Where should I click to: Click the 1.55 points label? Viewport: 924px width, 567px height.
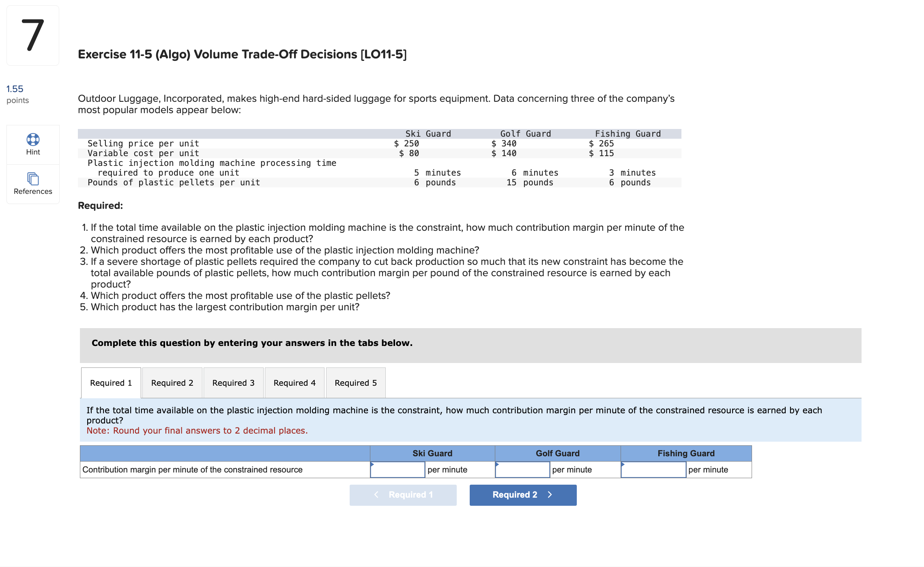15,89
